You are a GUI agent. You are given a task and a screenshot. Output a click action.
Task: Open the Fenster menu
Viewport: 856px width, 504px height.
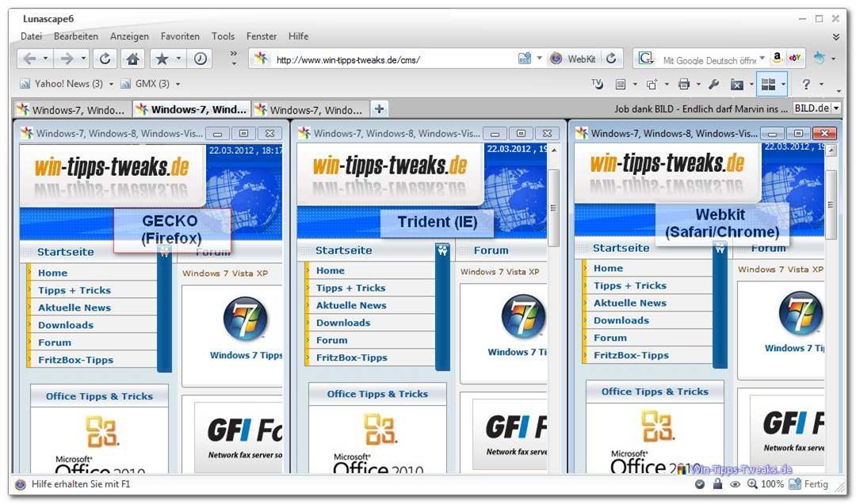(x=262, y=36)
